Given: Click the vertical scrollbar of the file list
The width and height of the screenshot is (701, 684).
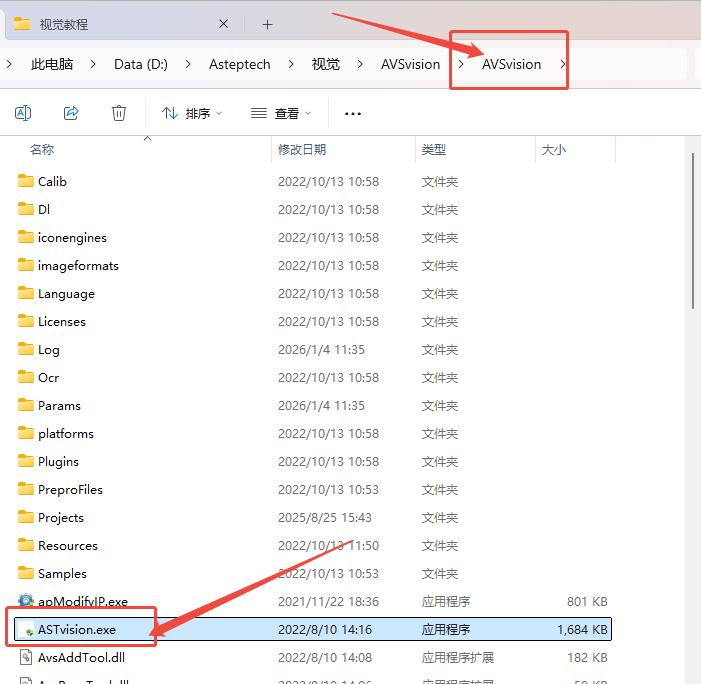Looking at the screenshot, I should point(694,250).
